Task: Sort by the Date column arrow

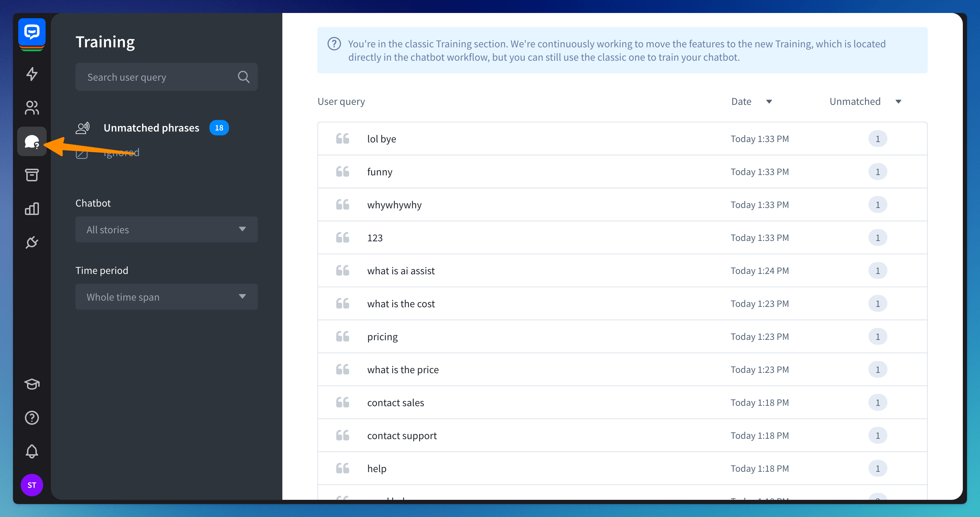Action: 769,102
